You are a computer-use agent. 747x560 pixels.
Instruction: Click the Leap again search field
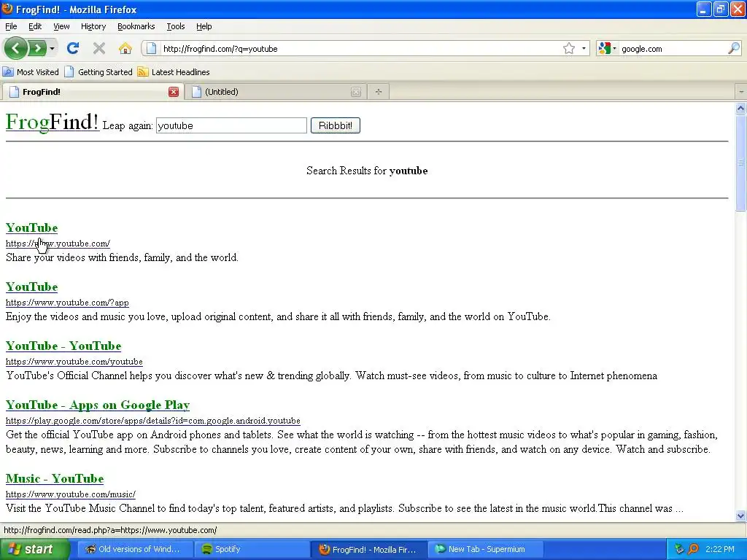pyautogui.click(x=231, y=125)
